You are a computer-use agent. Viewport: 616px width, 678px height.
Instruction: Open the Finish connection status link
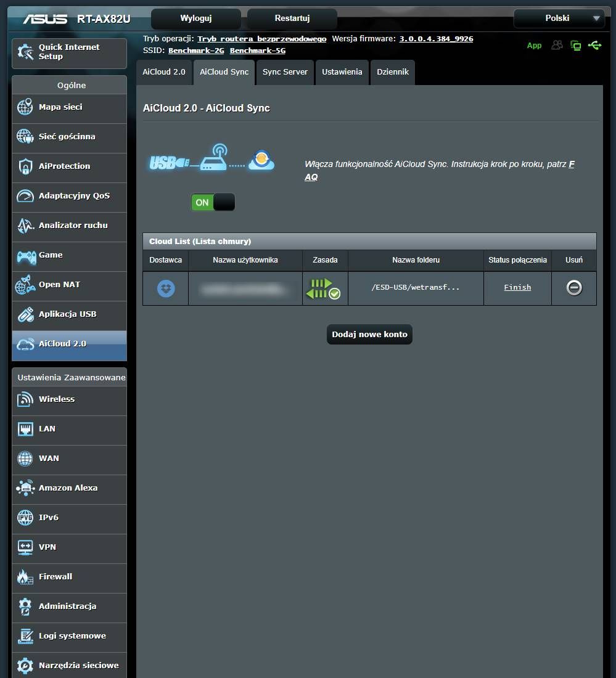517,287
